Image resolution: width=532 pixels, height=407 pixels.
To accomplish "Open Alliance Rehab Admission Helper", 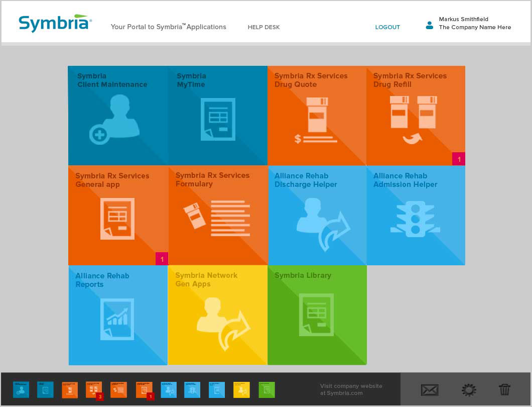I will pos(416,215).
